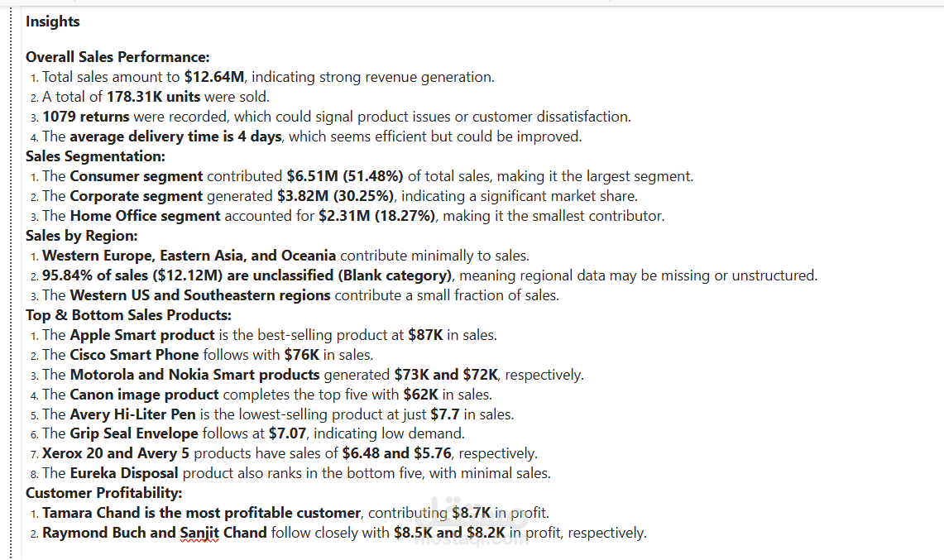Click the bold Corporate segment text
Image resolution: width=944 pixels, height=560 pixels.
click(x=136, y=196)
